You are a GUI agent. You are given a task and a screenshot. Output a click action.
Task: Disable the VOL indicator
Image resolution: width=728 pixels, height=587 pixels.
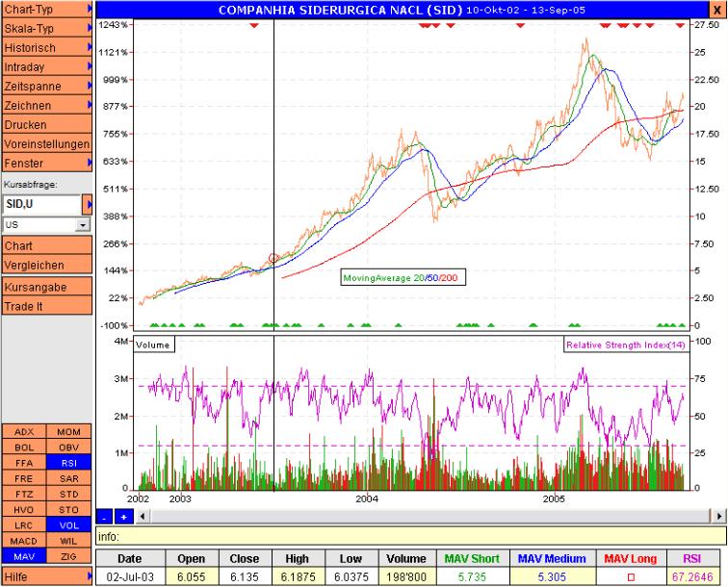click(x=68, y=525)
